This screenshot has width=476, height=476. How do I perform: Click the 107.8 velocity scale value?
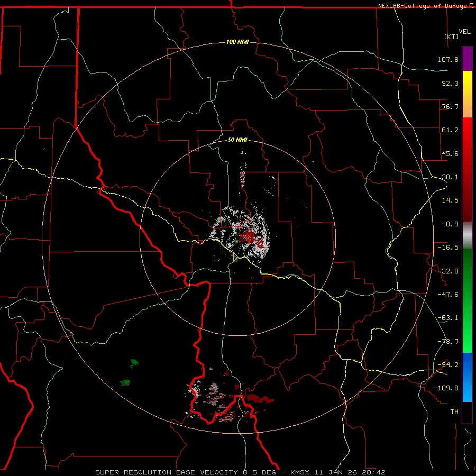448,59
